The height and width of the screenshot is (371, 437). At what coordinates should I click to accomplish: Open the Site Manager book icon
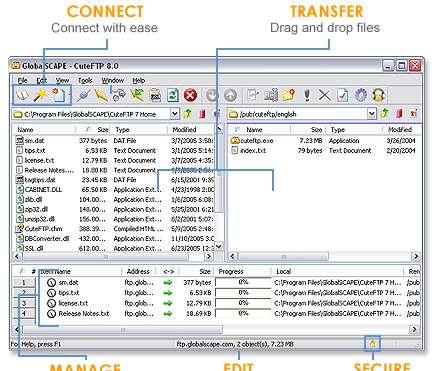[23, 96]
